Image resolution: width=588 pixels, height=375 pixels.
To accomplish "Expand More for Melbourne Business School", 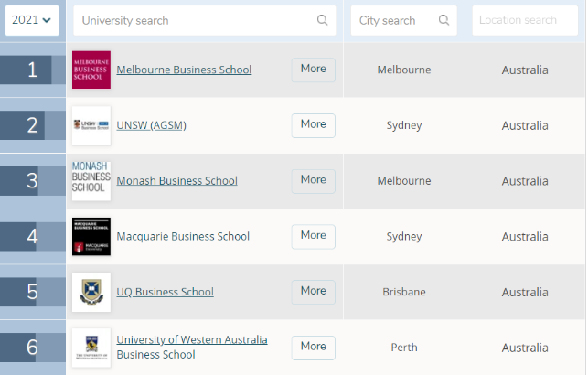I will 313,70.
